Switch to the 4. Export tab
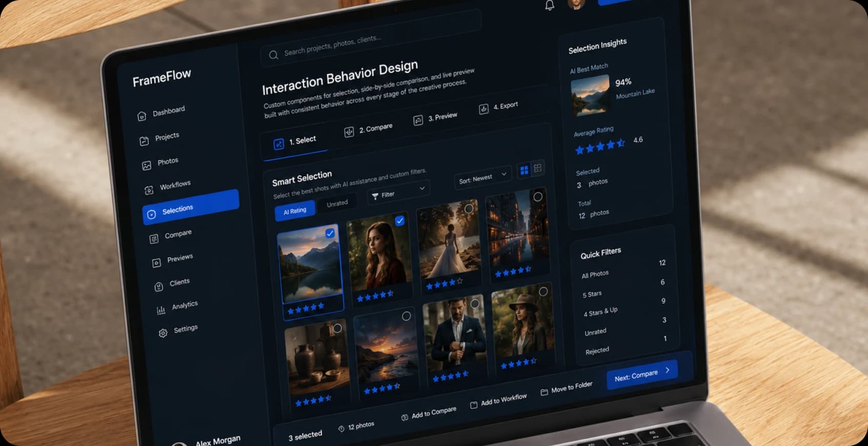Screen dimensions: 868x446 [x=499, y=107]
